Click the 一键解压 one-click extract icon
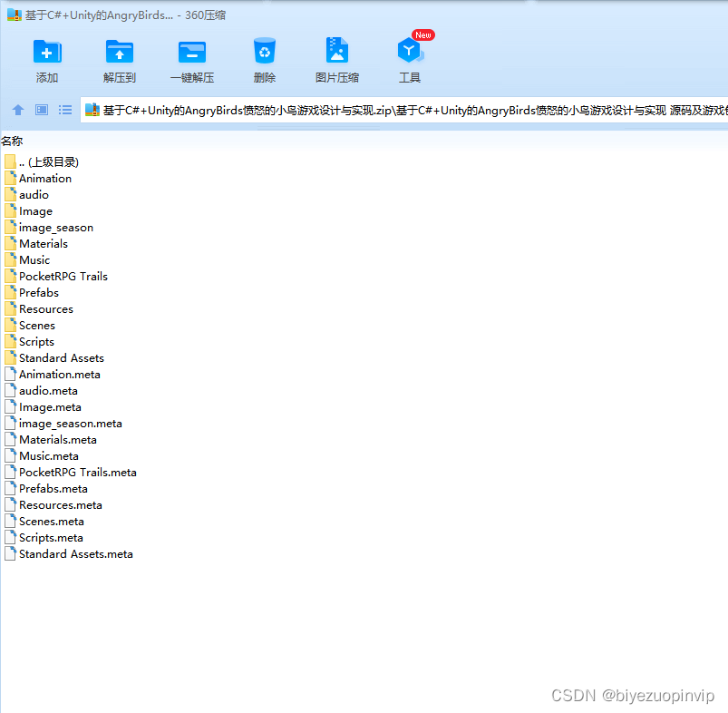This screenshot has height=713, width=728. pyautogui.click(x=192, y=52)
